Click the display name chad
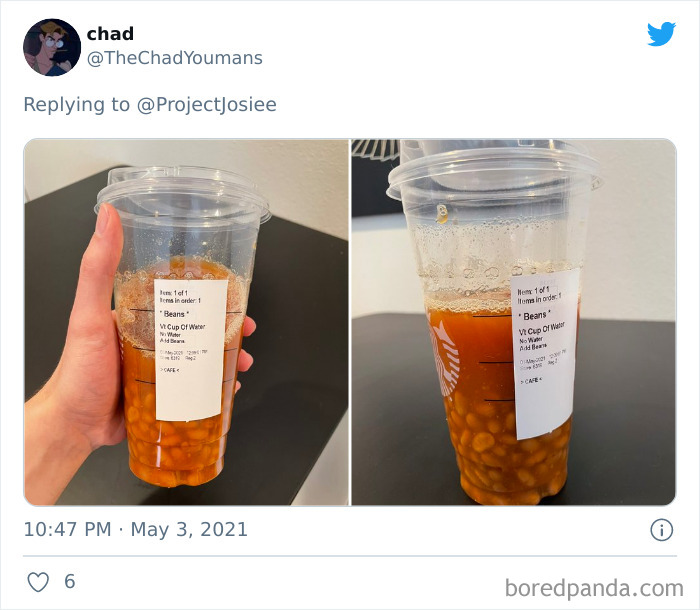The image size is (700, 610). [110, 33]
